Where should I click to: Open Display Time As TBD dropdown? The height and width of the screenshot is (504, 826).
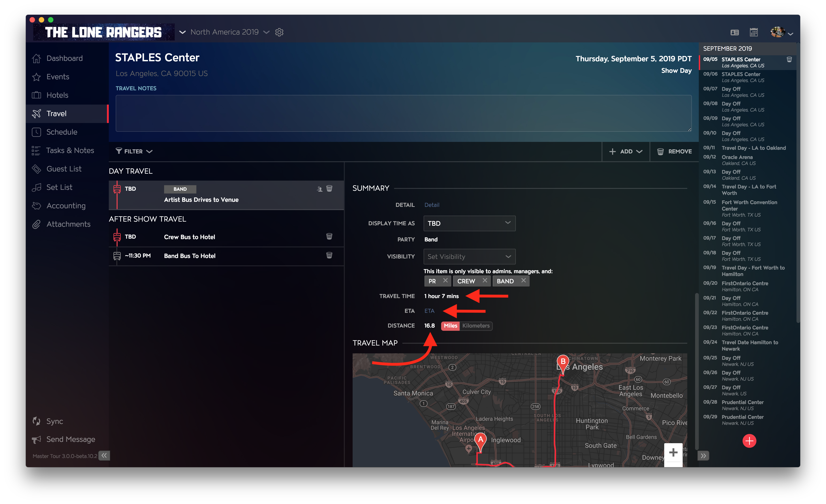pyautogui.click(x=469, y=223)
